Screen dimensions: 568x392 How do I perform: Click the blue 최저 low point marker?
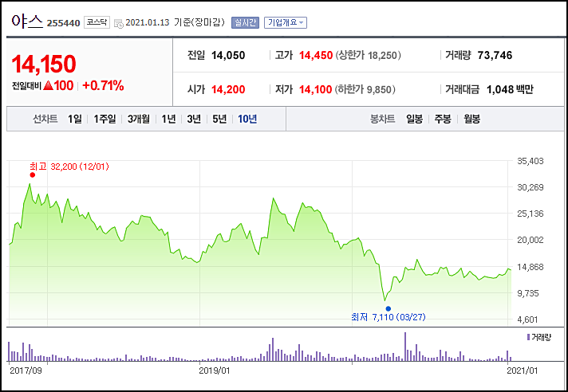tap(389, 308)
